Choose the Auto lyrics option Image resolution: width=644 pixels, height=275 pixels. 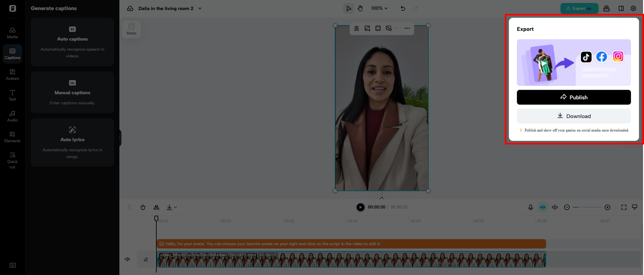(72, 142)
